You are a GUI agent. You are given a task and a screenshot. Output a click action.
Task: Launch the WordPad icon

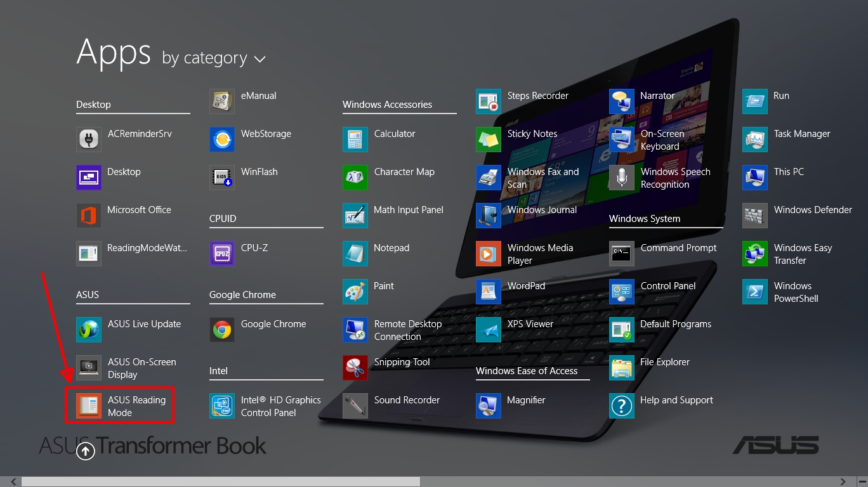[x=489, y=292]
